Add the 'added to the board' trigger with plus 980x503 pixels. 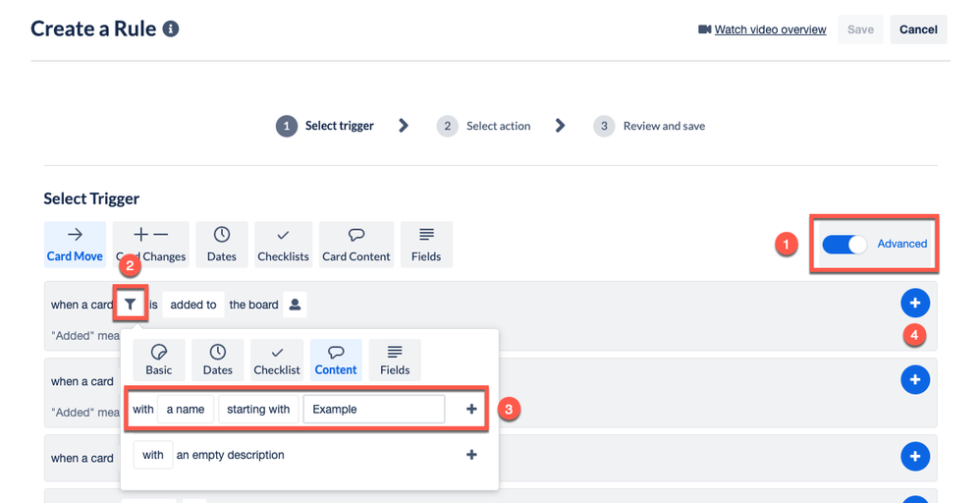click(x=915, y=304)
